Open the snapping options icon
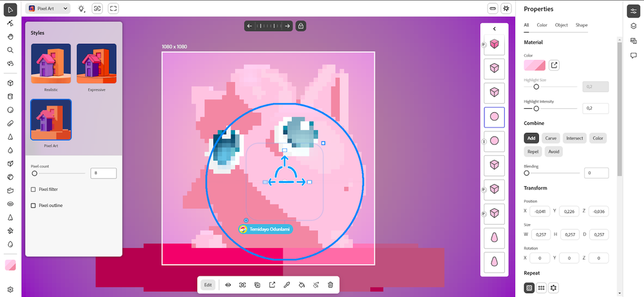The image size is (644, 297). pos(506,8)
